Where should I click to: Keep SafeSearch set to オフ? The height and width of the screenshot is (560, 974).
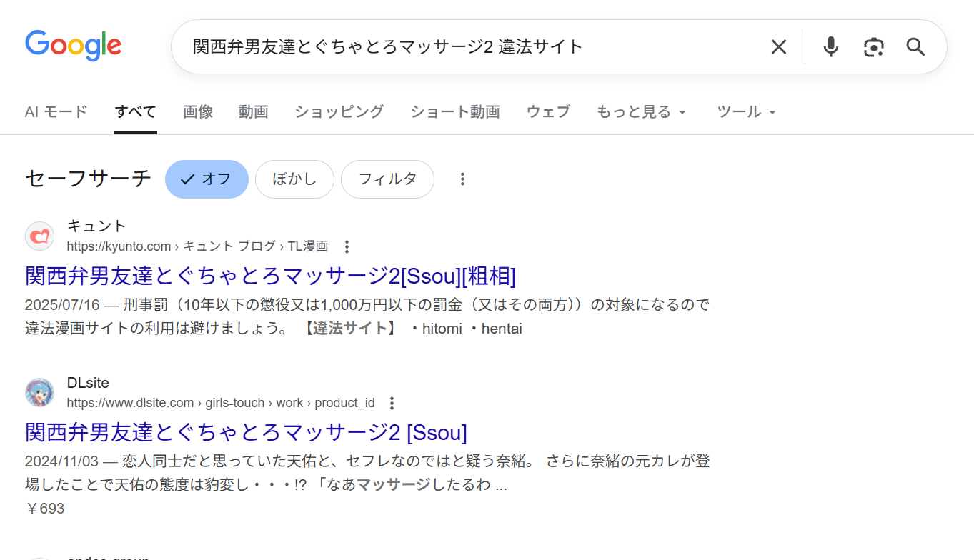207,179
